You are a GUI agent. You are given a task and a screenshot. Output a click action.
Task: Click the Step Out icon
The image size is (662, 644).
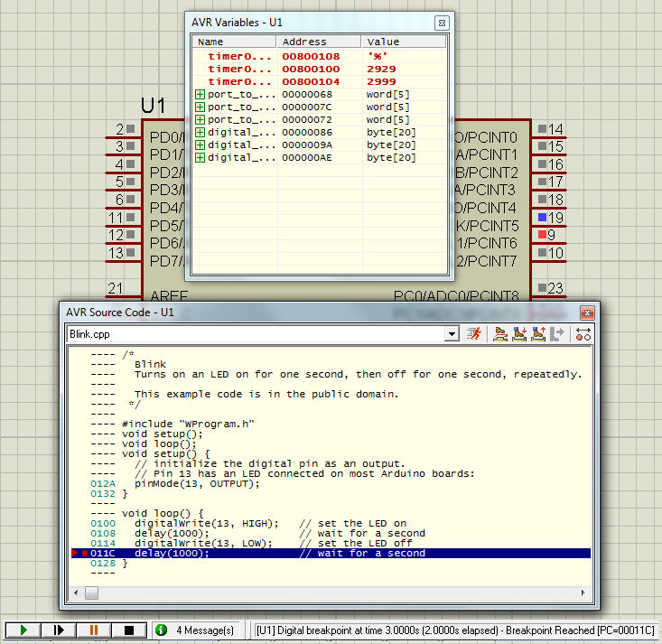coord(538,334)
